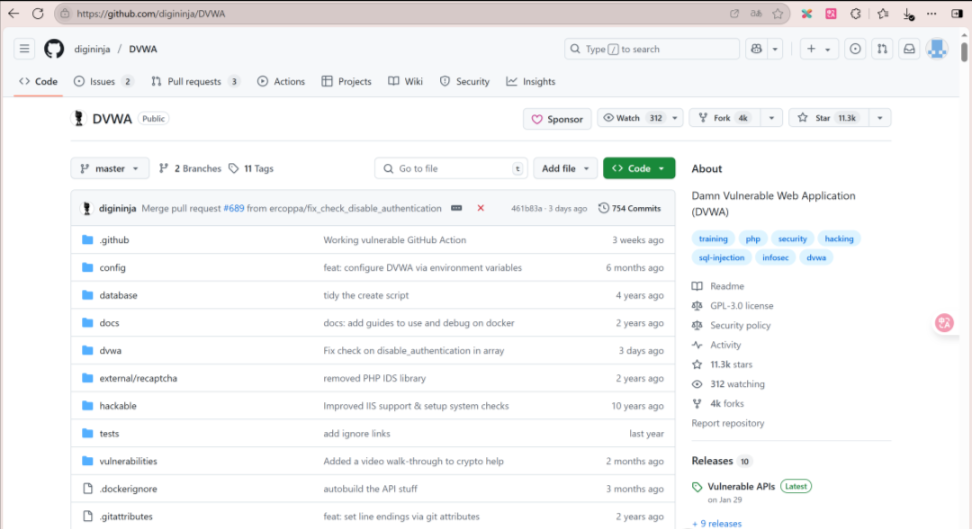Switch to the Wiki tab
Viewport: 972px width, 529px height.
(x=405, y=82)
